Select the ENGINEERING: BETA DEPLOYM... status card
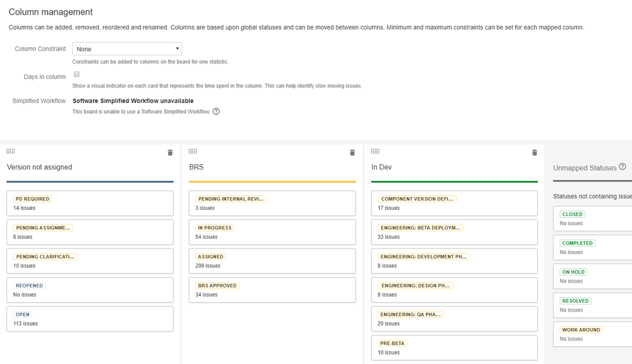Viewport: 632px width, 364px height. tap(454, 233)
